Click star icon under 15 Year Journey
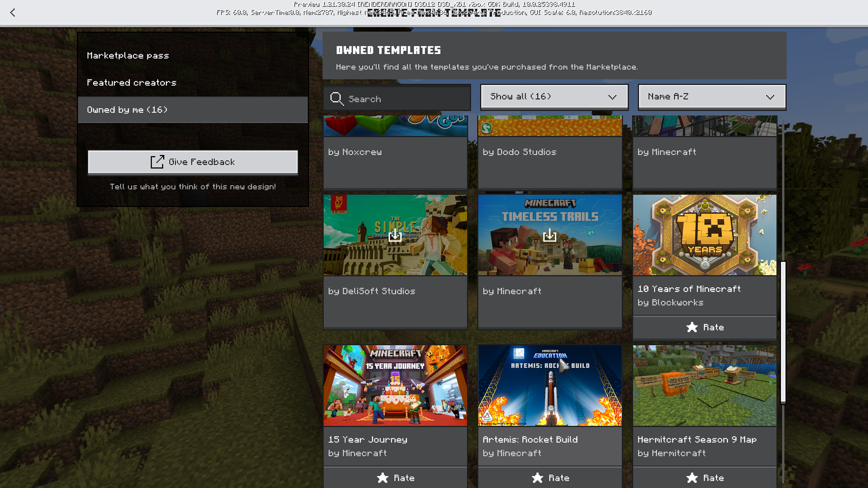Screen dimensions: 868x488 coord(382,478)
